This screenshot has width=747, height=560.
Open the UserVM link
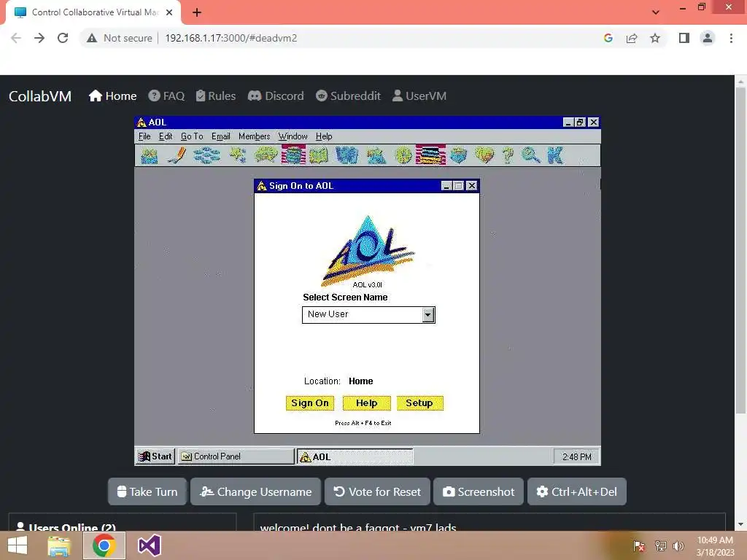coord(419,96)
